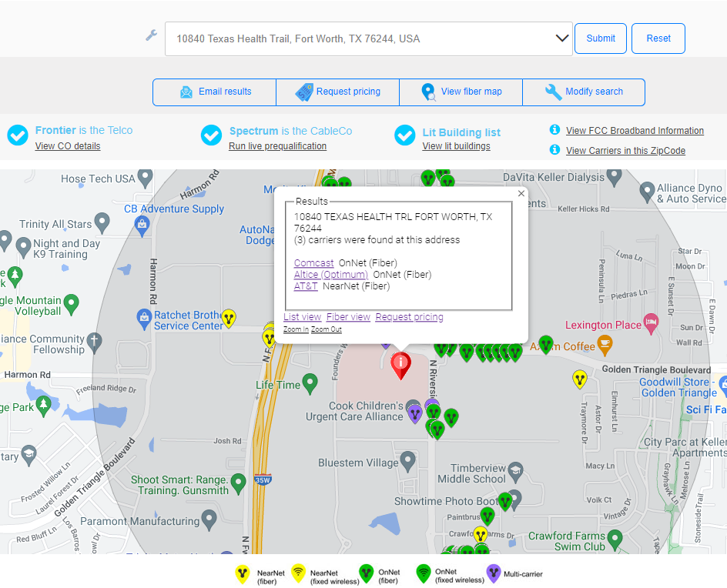Viewport: 727px width, 588px height.
Task: Open the AT&T carrier link
Action: tap(306, 286)
